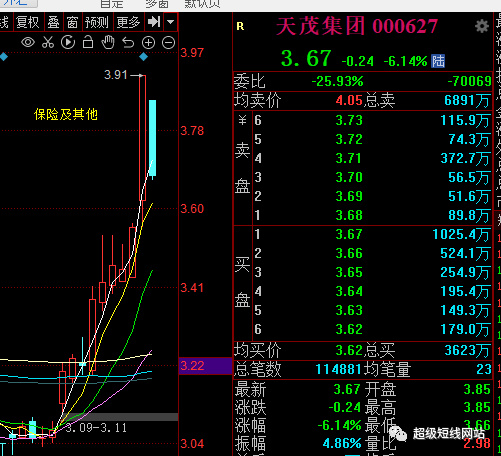Open the toolbar dropdown triangle next to arrow icon
The image size is (501, 456).
(x=171, y=22)
